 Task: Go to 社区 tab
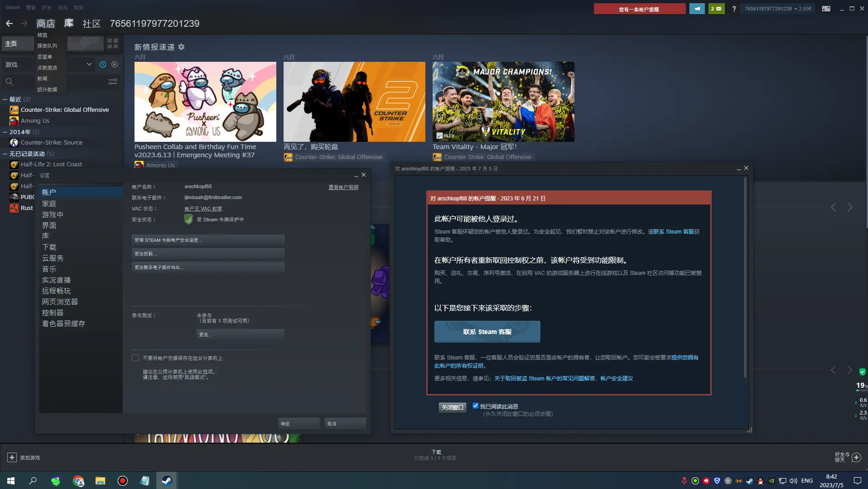91,23
